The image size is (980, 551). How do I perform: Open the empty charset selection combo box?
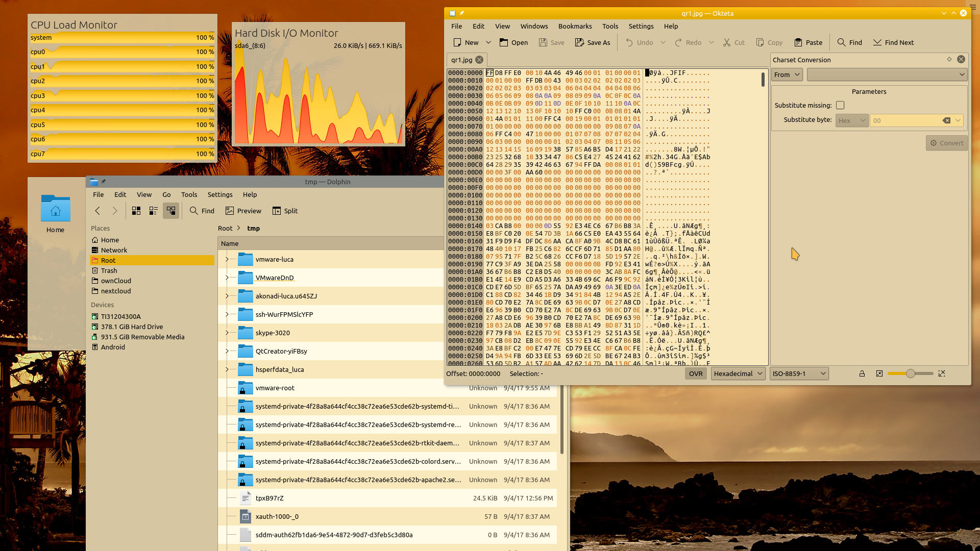pos(887,74)
